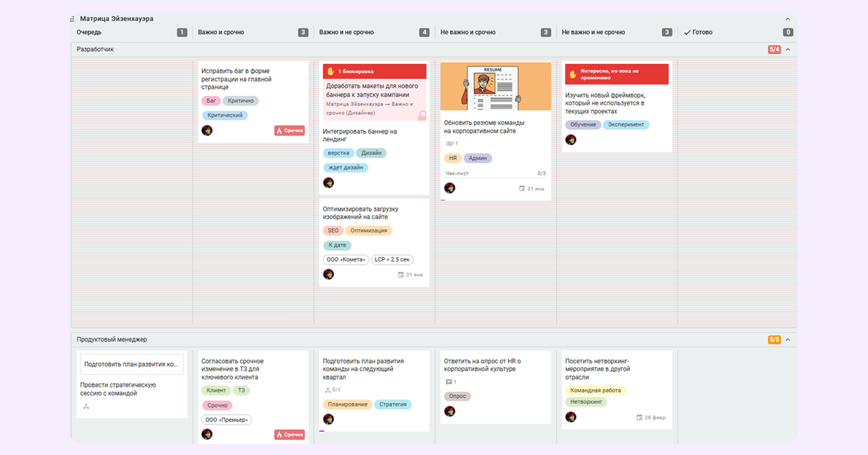Click the avatar on Исправить баг card
Viewport: 868px width, 455px height.
pos(207,130)
